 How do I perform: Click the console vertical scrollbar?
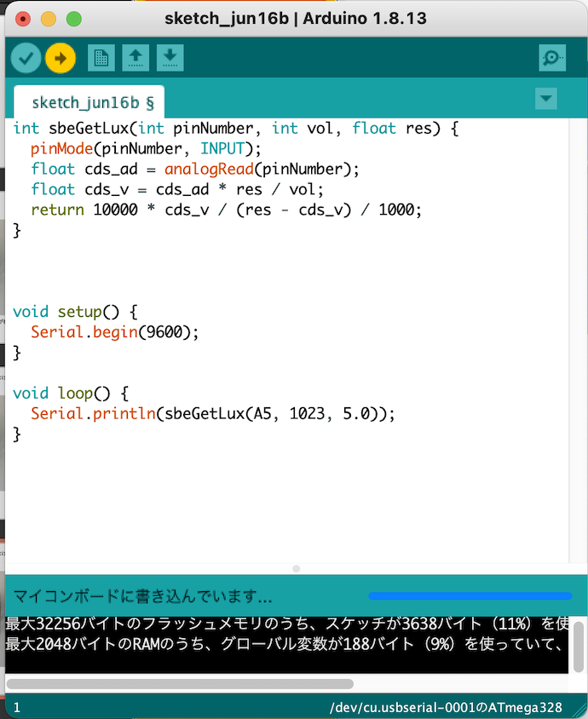point(579,646)
